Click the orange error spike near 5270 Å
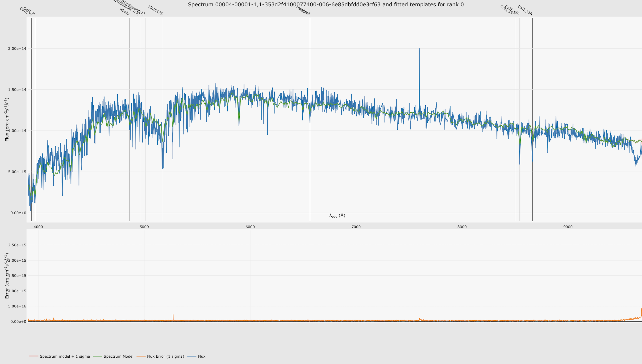Screen dimensions: 642x364 tap(173, 317)
